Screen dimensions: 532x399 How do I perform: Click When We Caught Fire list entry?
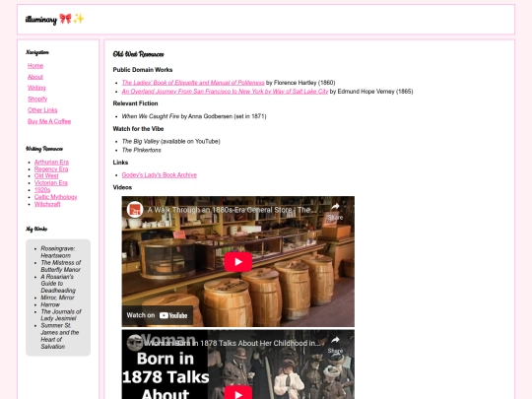(x=194, y=116)
